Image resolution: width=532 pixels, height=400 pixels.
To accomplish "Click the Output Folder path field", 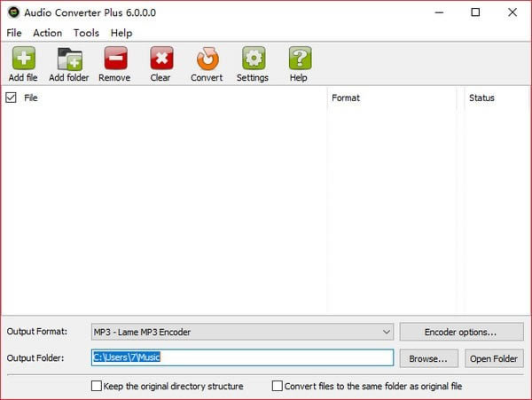I will click(242, 357).
